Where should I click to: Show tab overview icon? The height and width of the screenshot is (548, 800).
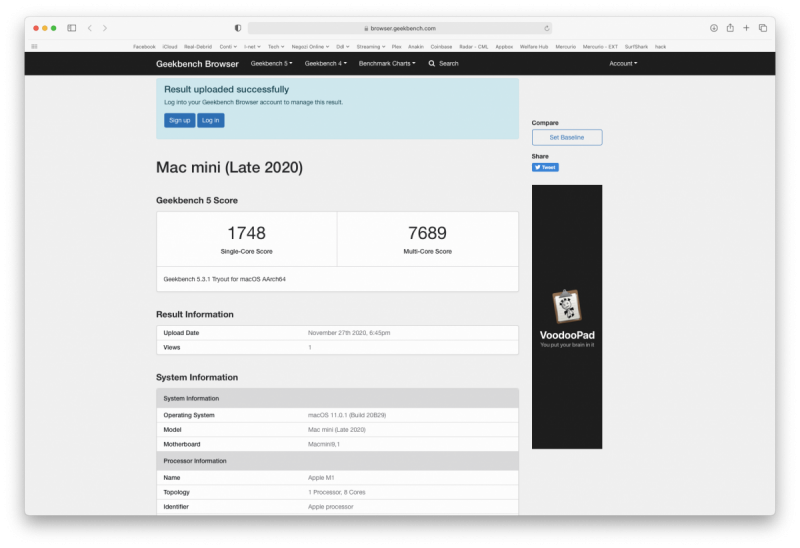point(763,28)
